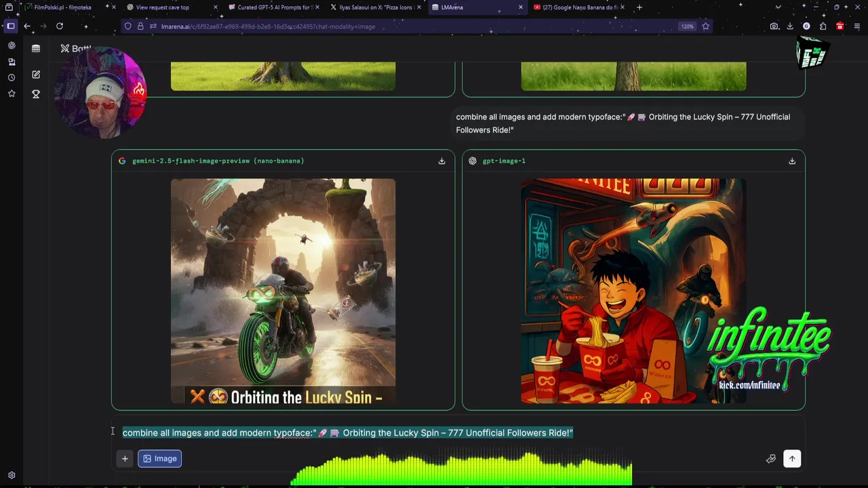
Task: Go forward with the browser forward arrow
Action: click(43, 26)
